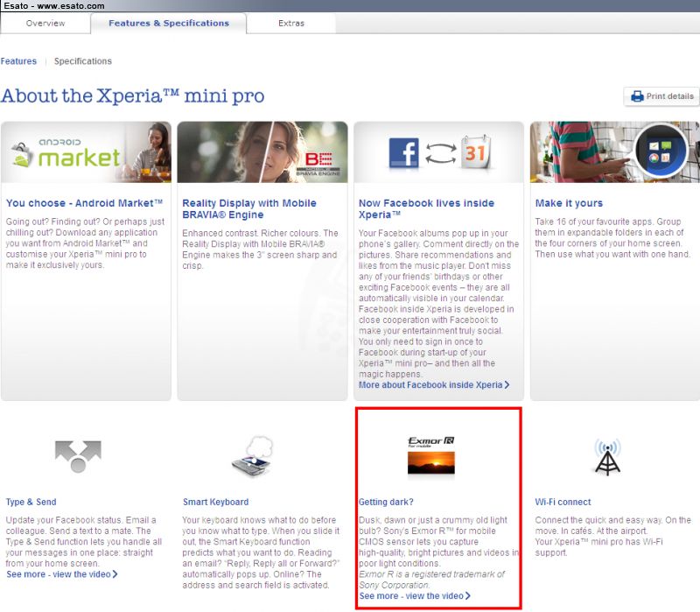Open the Make it yours banner image
Screen dimensions: 700x612
point(615,151)
